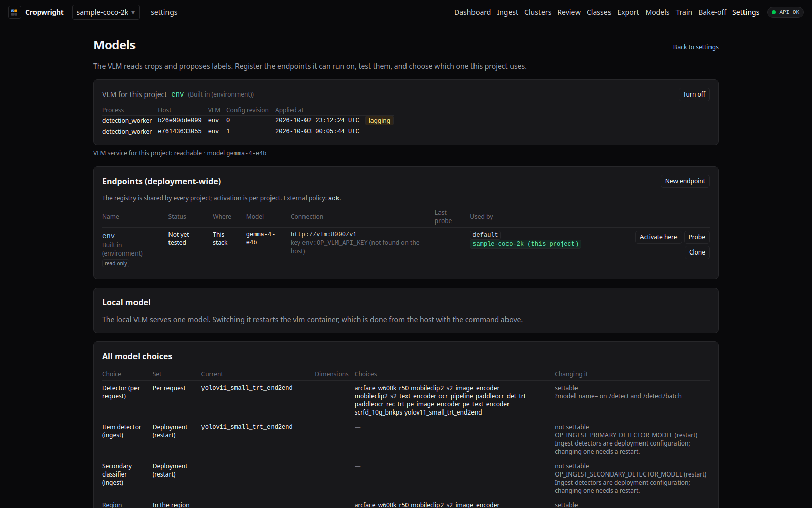Screen dimensions: 812x508
Task: Navigate to Review
Action: [x=569, y=12]
